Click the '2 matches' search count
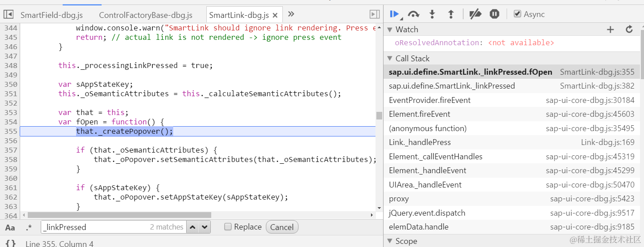Image resolution: width=644 pixels, height=247 pixels. click(166, 227)
